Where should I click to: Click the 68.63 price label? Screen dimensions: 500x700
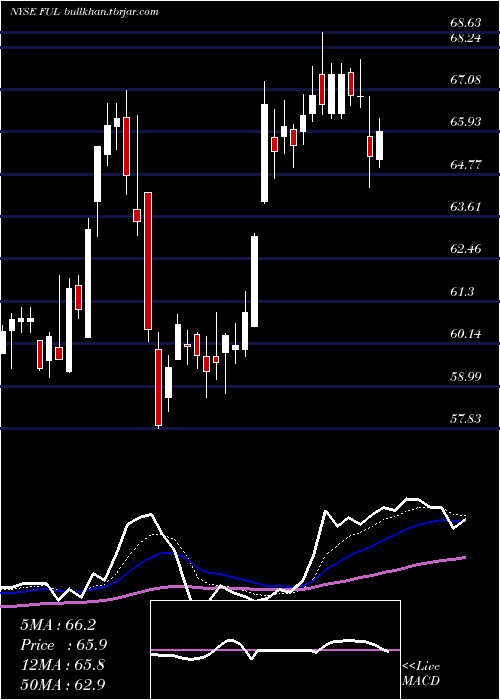(466, 22)
